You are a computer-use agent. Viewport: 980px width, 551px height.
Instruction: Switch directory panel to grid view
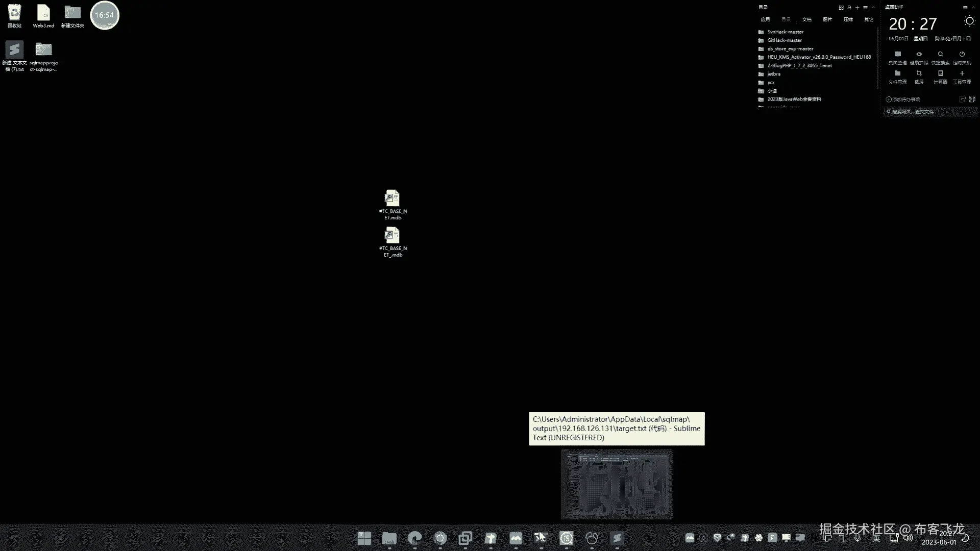coord(841,7)
